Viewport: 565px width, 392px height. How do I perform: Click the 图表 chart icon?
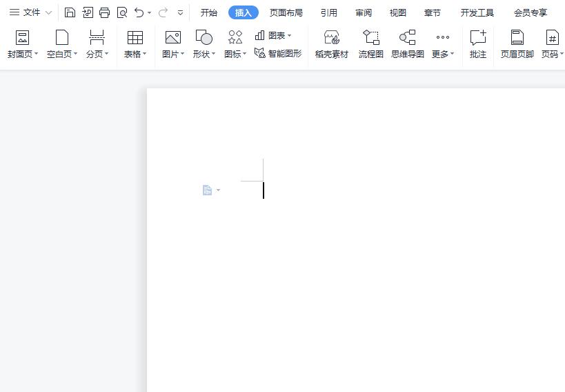pyautogui.click(x=260, y=35)
